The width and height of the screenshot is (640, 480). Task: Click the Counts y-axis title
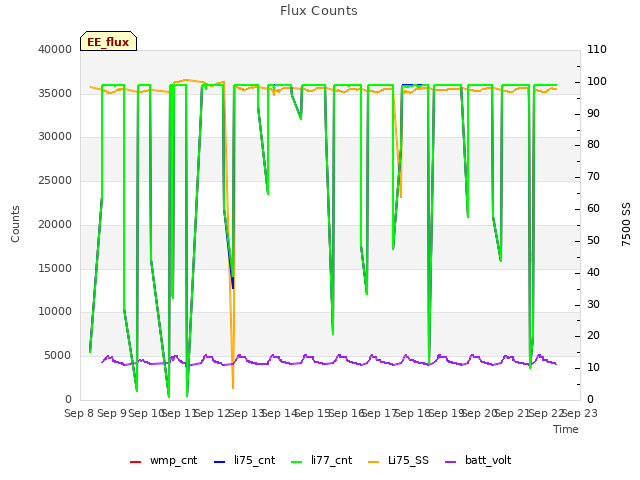[x=15, y=224]
